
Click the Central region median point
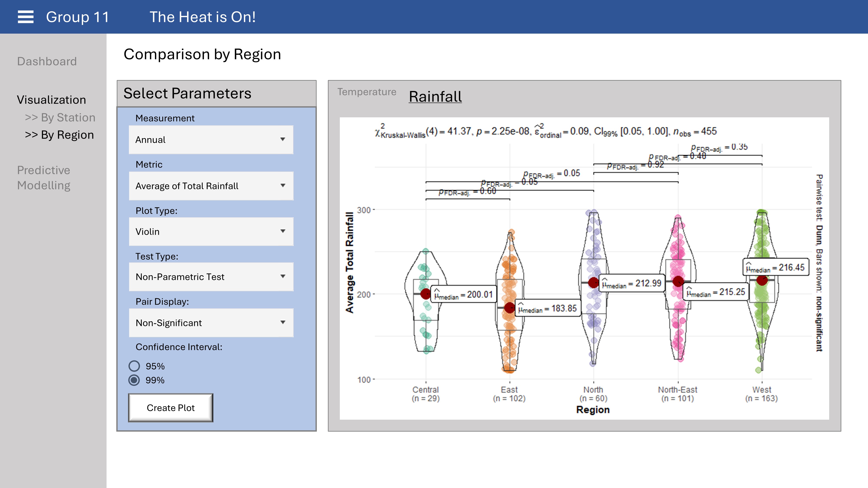coord(426,294)
